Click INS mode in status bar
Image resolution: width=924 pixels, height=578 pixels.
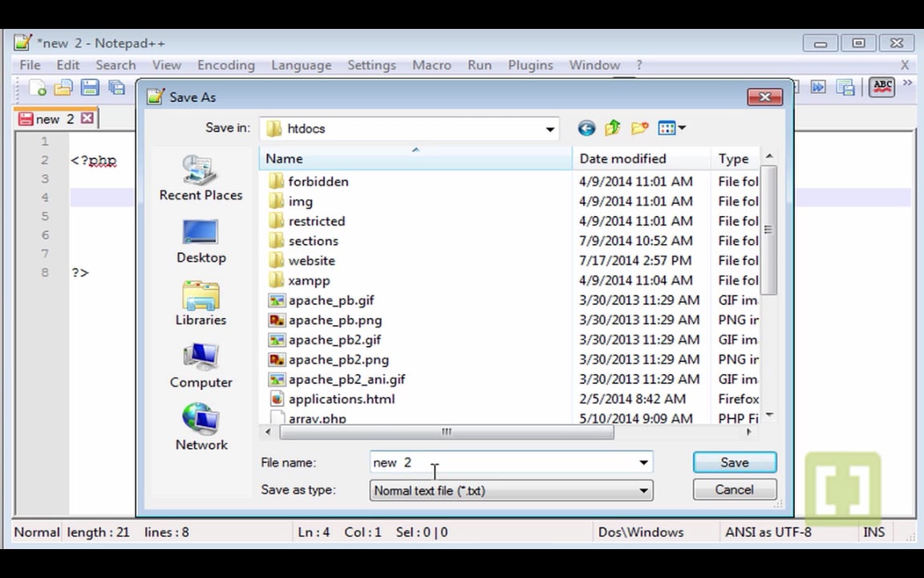click(x=874, y=532)
